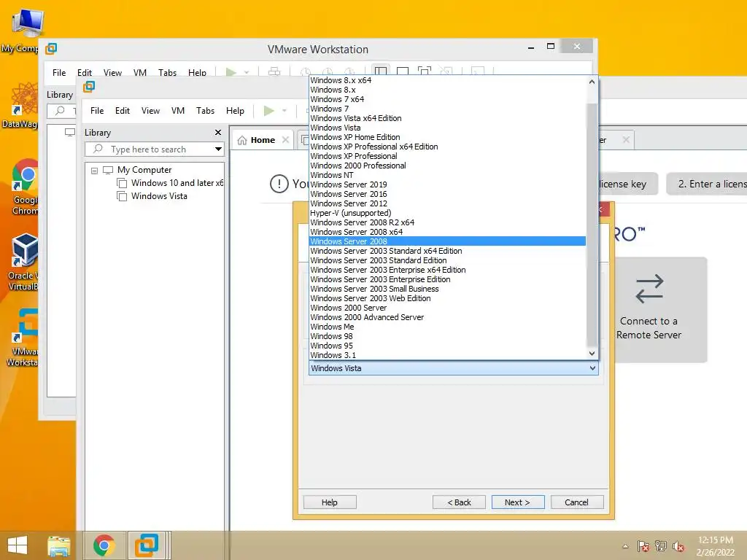
Task: Click the license key button
Action: tap(628, 184)
